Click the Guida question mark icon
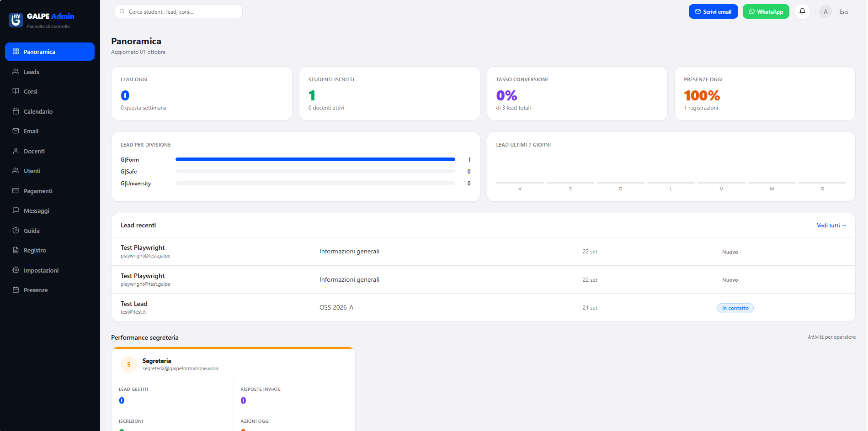This screenshot has height=431, width=868. click(x=16, y=231)
